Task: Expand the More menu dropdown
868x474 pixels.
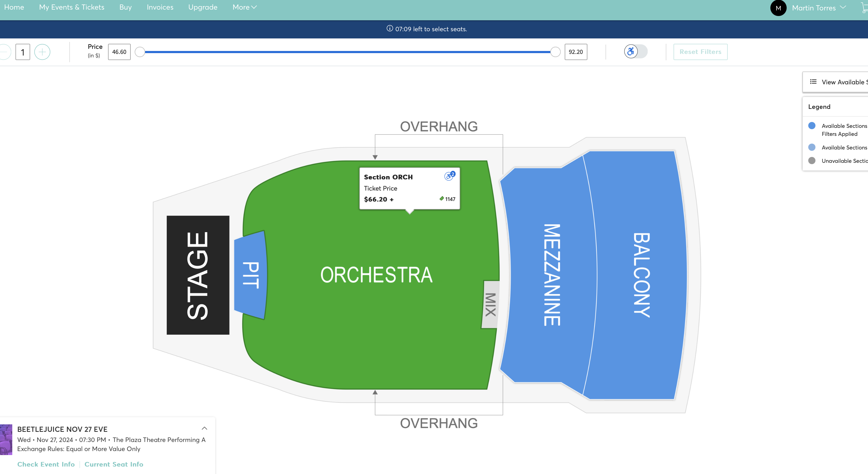Action: pyautogui.click(x=245, y=7)
